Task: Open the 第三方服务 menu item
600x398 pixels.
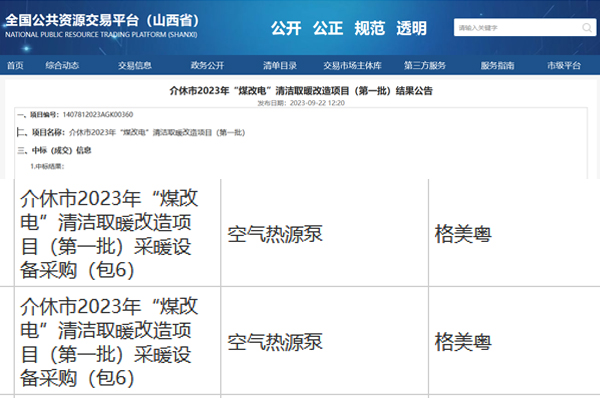Action: (x=425, y=65)
